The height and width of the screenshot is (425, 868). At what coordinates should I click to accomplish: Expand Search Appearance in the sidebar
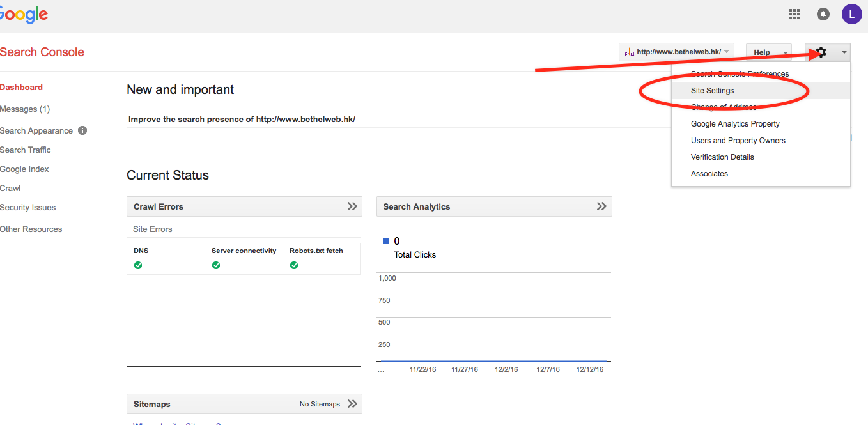(36, 131)
